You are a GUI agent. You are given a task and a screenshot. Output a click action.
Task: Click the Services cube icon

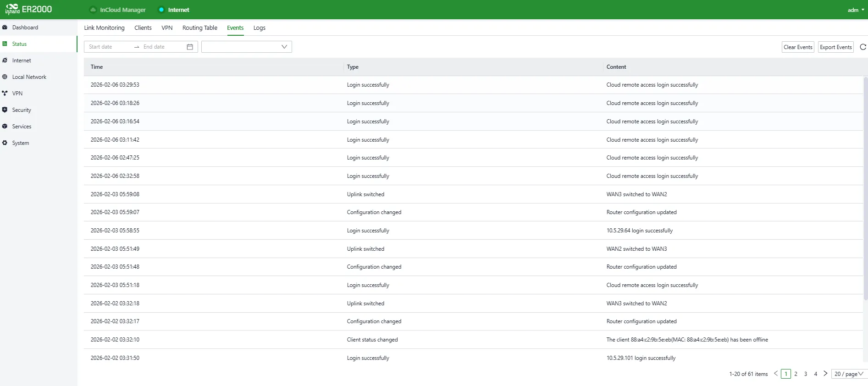pos(5,127)
